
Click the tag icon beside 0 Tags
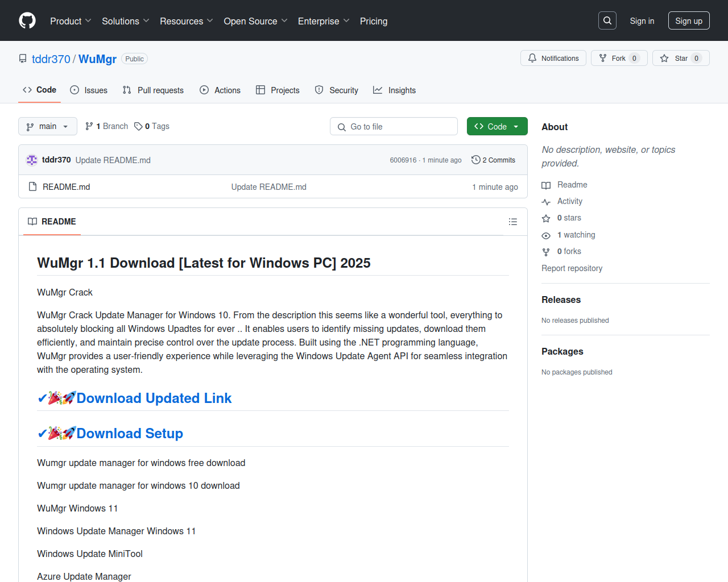(x=138, y=126)
